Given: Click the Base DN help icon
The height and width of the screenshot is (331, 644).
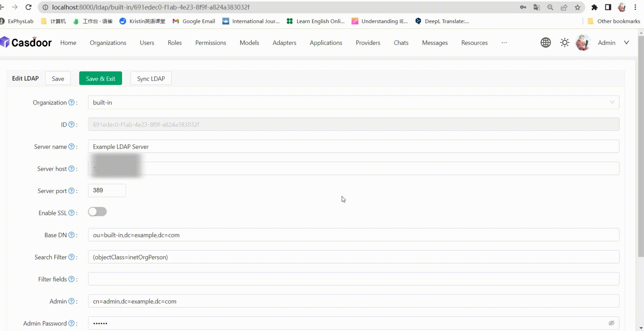Looking at the screenshot, I should coord(72,235).
